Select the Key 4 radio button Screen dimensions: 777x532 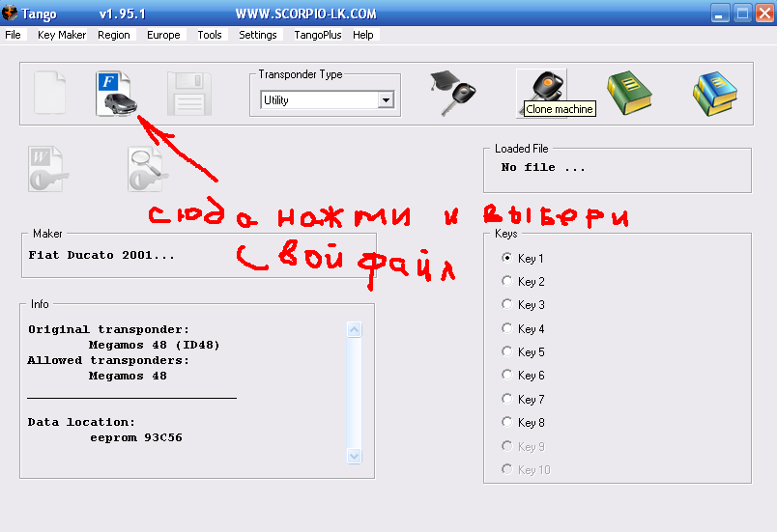pos(506,328)
